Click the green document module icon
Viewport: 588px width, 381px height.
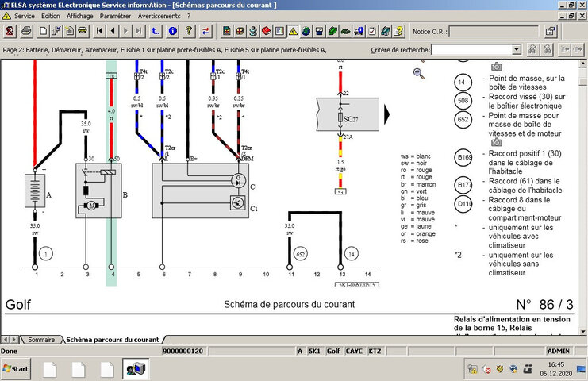[x=226, y=31]
